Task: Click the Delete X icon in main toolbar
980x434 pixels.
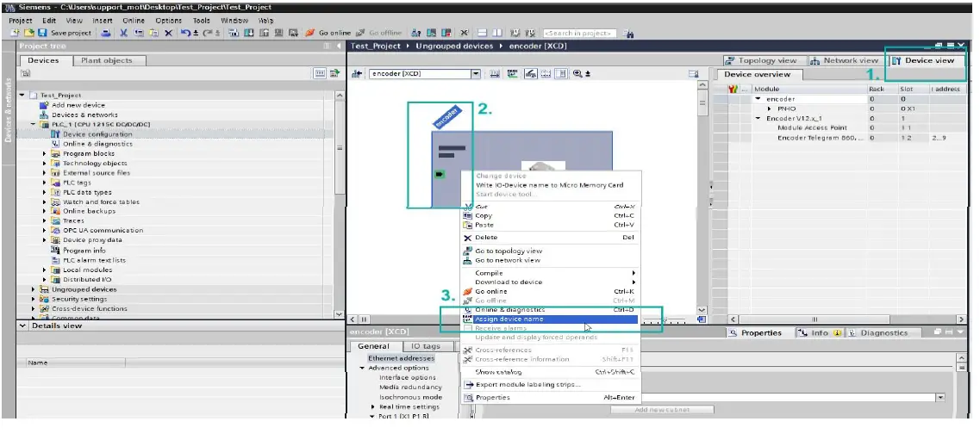Action: tap(168, 33)
